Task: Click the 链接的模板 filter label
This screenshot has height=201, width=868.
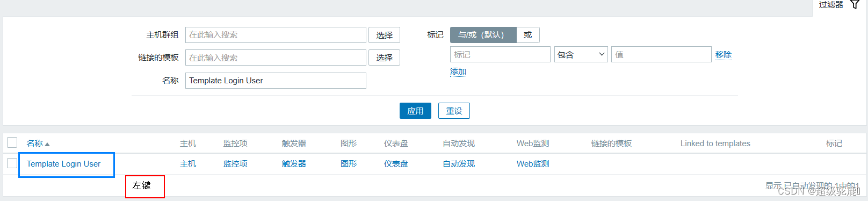Action: coord(158,58)
